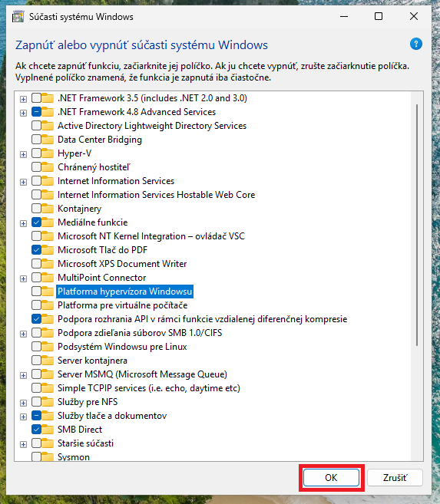
Task: Click folder icon beside Server kontajnera
Action: point(48,361)
